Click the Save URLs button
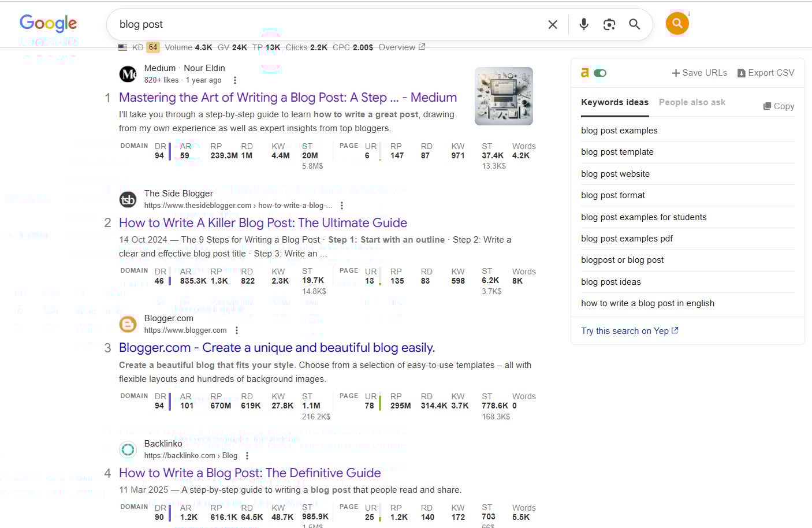The width and height of the screenshot is (812, 528). tap(699, 73)
